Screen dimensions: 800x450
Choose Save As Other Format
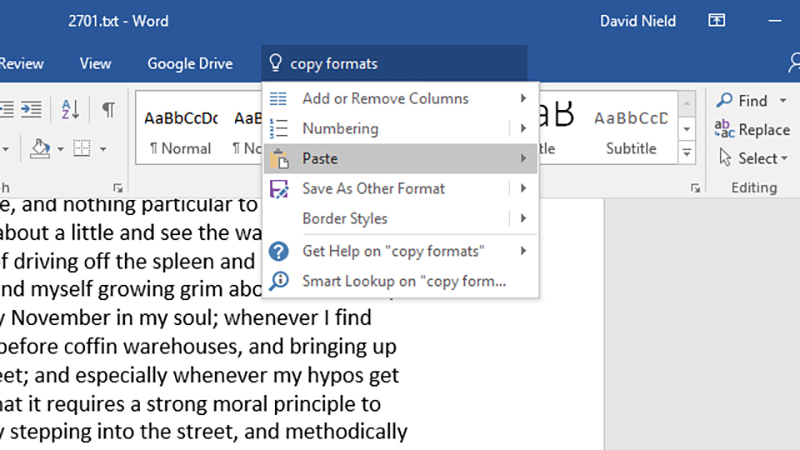click(387, 189)
